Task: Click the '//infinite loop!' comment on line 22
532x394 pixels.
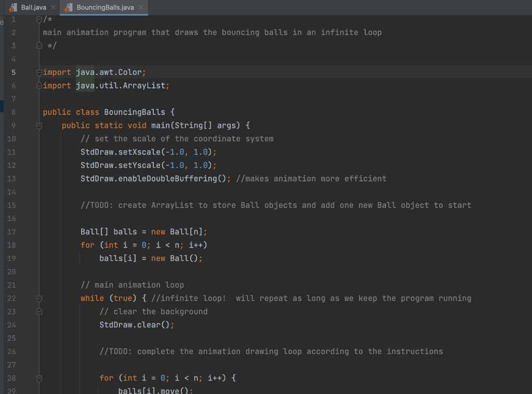Action: [x=188, y=298]
